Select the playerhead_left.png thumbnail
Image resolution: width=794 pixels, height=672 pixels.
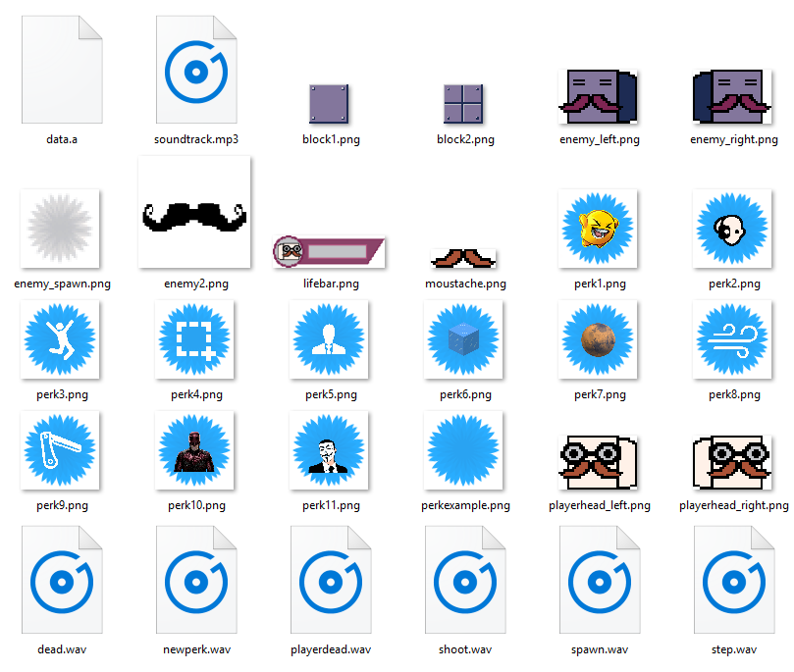coord(598,462)
